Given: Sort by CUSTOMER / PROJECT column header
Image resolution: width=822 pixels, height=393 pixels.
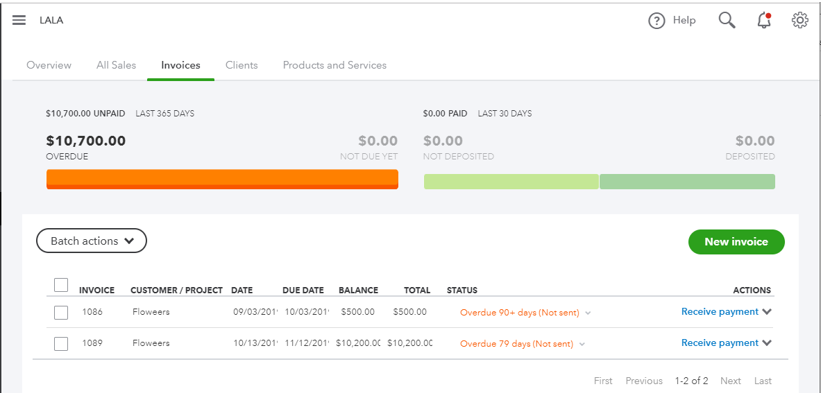Looking at the screenshot, I should click(x=177, y=290).
